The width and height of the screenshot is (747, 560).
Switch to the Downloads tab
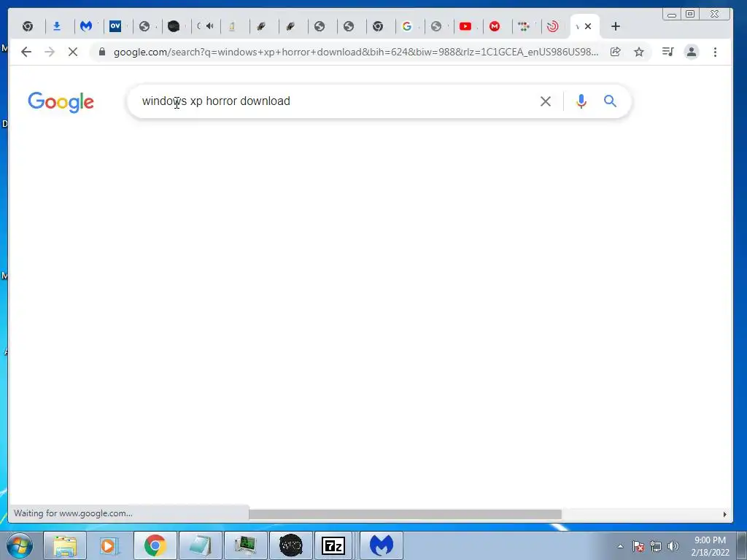57,27
